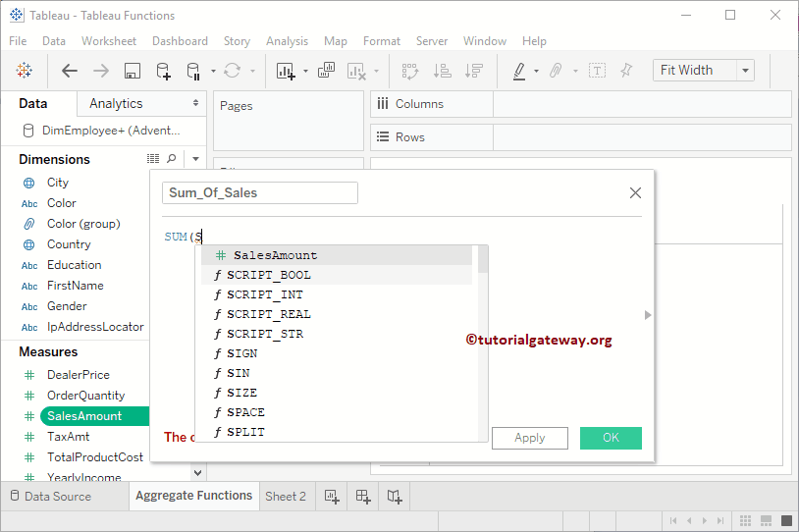Open the File menu
799x532 pixels.
click(18, 41)
